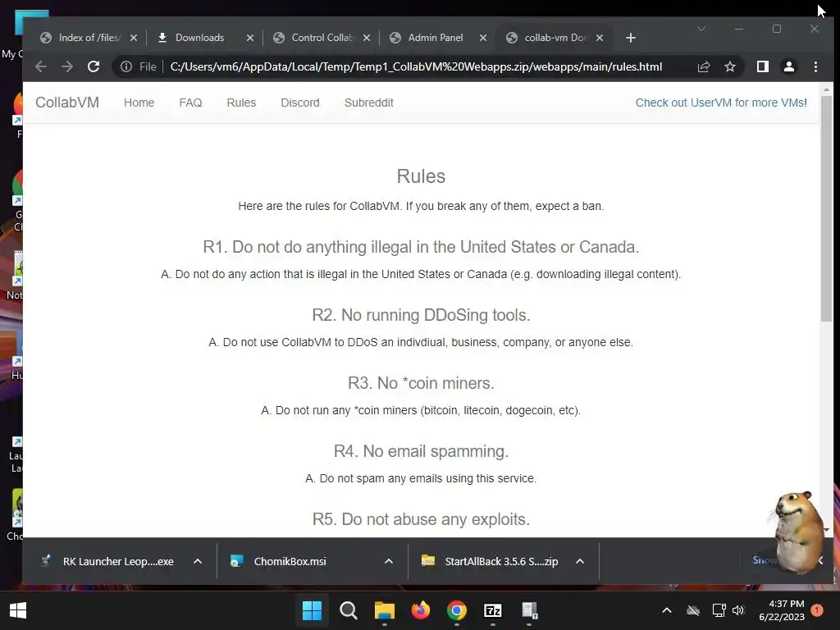Close the Control Collab tab

point(367,38)
